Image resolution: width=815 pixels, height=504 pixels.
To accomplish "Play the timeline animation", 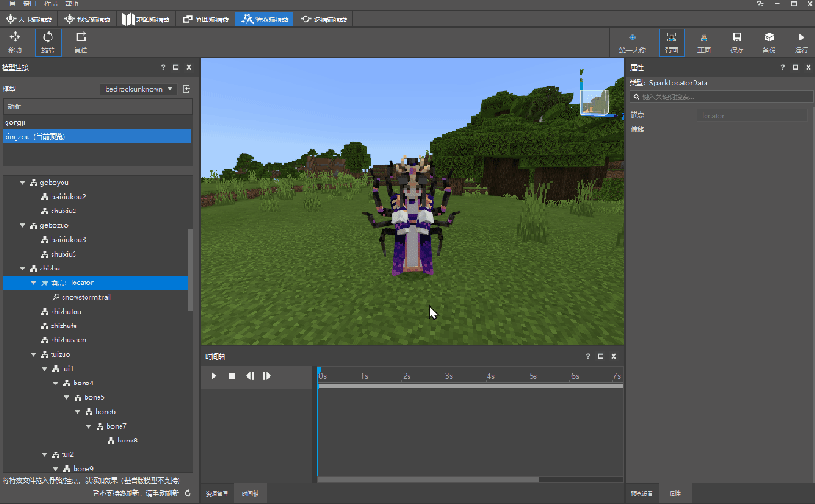I will (214, 376).
